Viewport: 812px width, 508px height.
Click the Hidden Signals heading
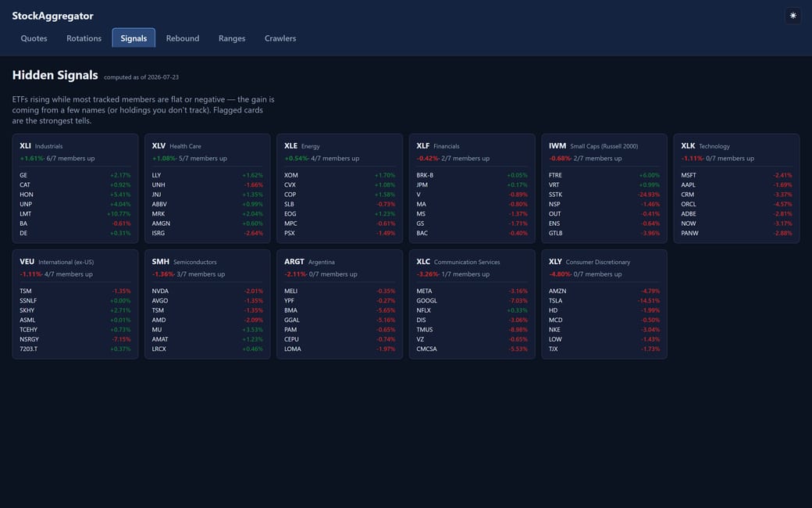click(x=55, y=75)
